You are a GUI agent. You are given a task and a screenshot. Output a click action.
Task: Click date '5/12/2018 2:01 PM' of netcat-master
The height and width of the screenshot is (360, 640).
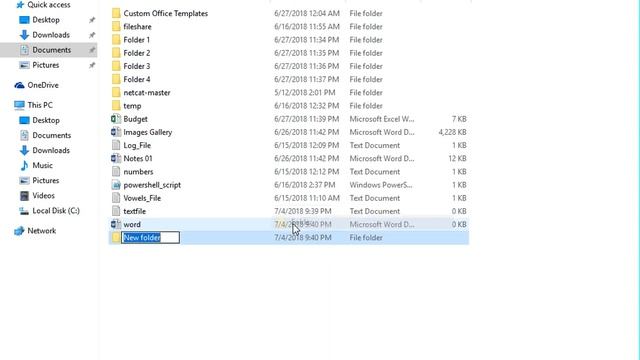pyautogui.click(x=305, y=93)
